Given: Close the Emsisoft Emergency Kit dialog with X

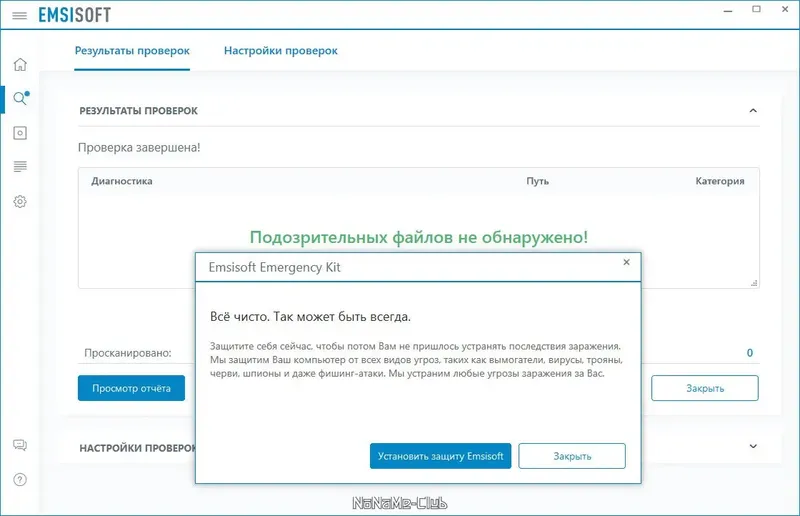Looking at the screenshot, I should 627,262.
